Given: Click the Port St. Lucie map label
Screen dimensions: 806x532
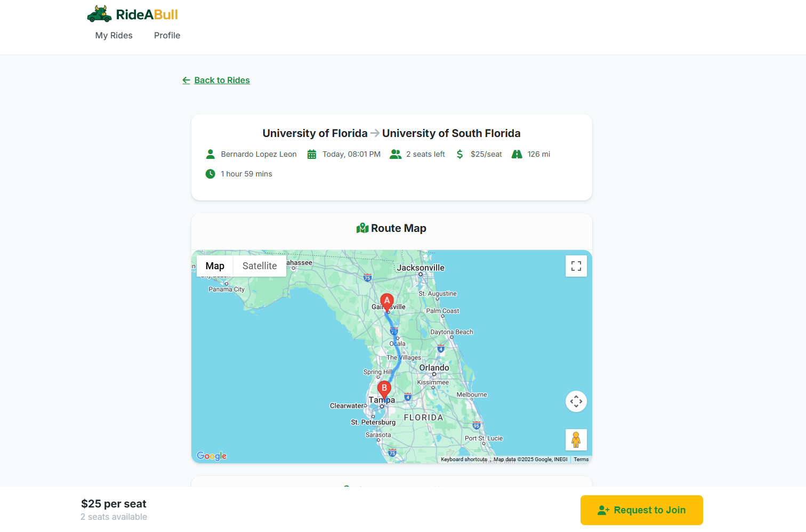Looking at the screenshot, I should pos(483,439).
